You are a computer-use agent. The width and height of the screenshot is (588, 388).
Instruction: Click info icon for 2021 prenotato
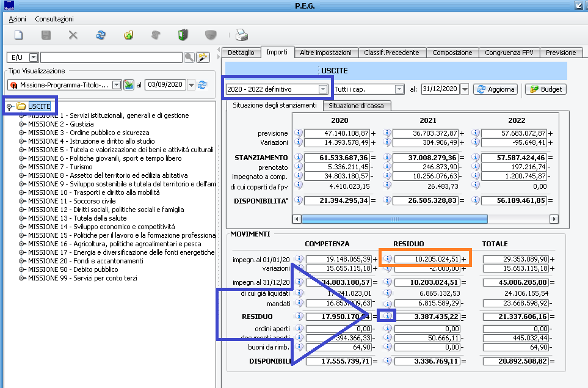(x=387, y=167)
